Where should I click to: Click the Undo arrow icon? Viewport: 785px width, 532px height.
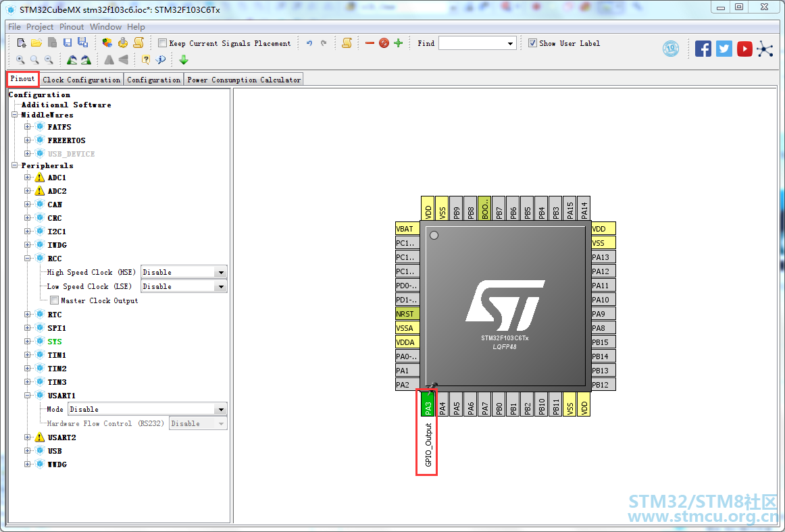click(309, 43)
